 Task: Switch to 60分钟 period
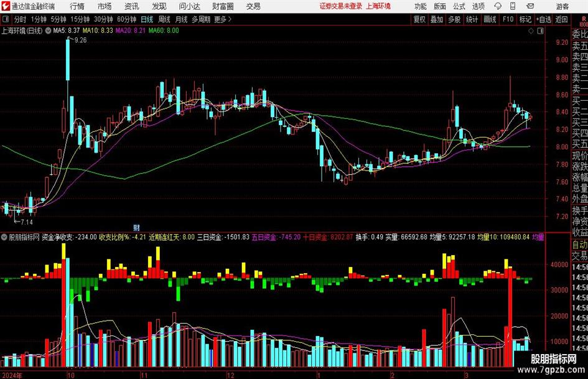127,19
